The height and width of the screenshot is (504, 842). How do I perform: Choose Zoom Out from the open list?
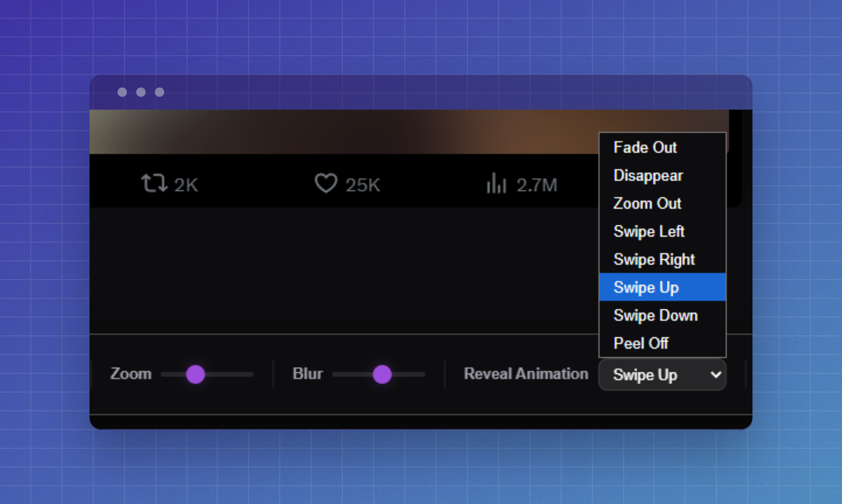(x=647, y=204)
